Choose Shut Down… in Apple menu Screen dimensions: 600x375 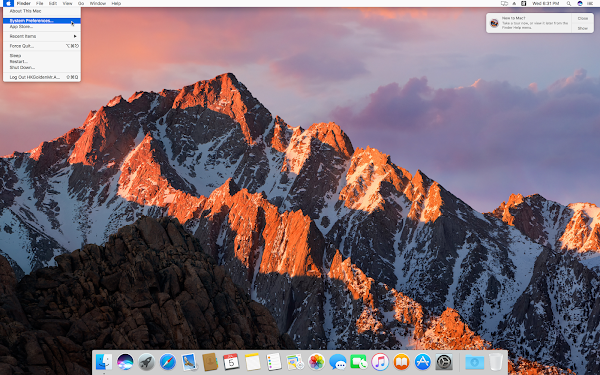click(x=42, y=67)
